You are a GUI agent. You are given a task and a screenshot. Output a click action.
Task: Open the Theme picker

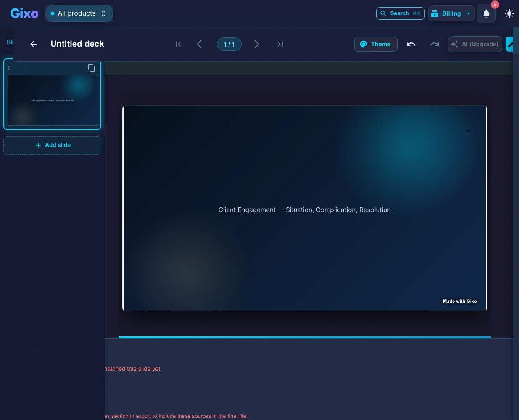[x=376, y=44]
